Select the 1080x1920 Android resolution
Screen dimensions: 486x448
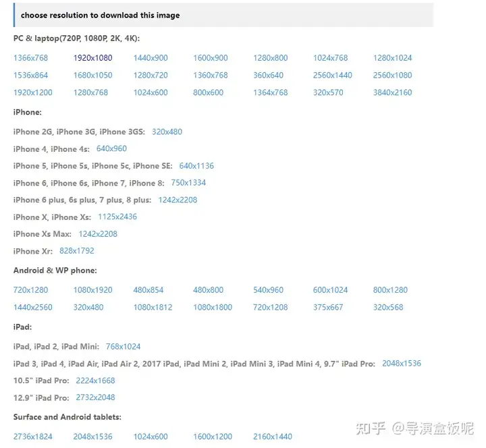point(92,290)
